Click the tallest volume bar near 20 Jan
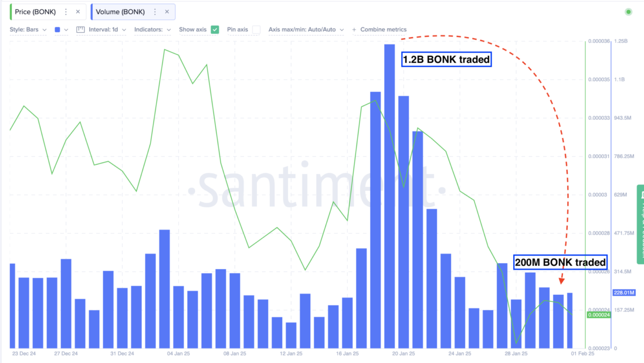Image resolution: width=644 pixels, height=363 pixels. point(390,199)
